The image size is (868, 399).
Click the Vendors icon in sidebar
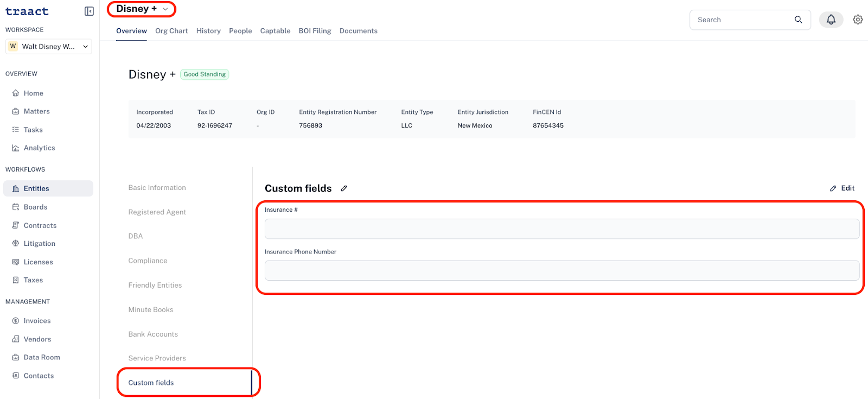[x=16, y=339]
